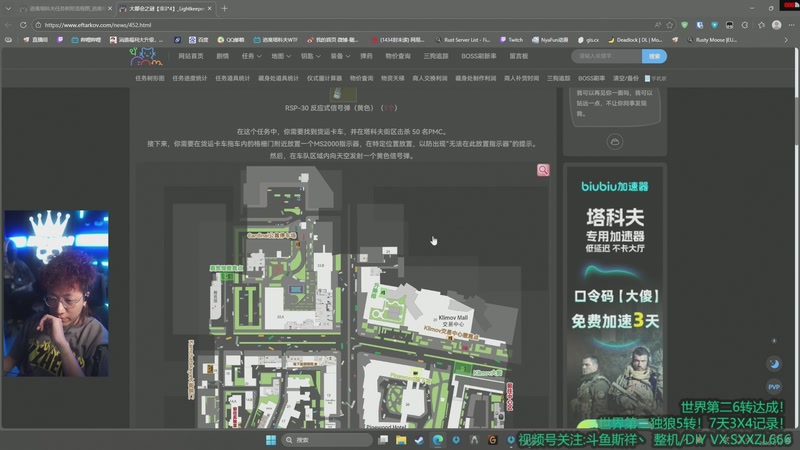Open Steam from the taskbar
This screenshot has height=450, width=800.
(x=419, y=440)
